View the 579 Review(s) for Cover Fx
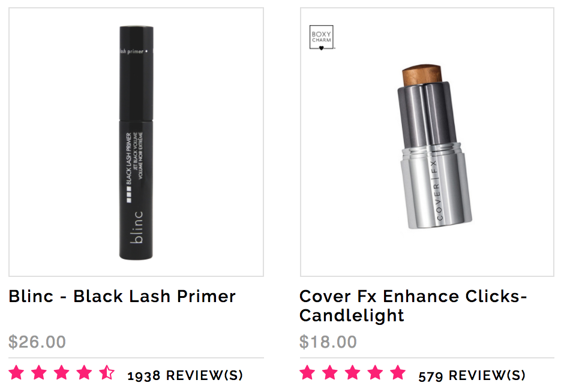Screen dimensions: 564x392 coord(472,375)
